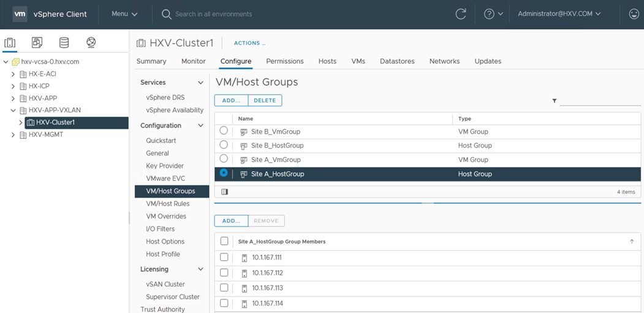Open the Administrator@HXV.COM user dropdown

pyautogui.click(x=559, y=14)
